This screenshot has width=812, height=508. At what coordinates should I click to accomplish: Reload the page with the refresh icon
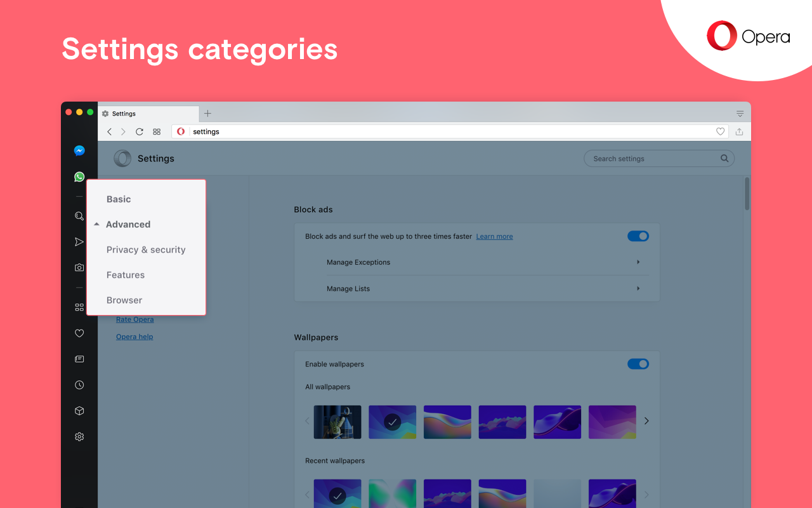[139, 131]
